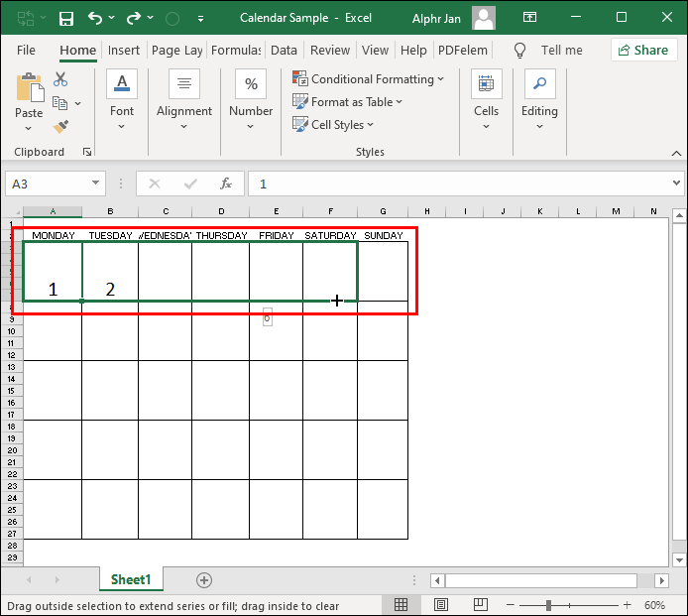Expand the formula bar chevron
Screen dimensions: 688x616
point(676,184)
